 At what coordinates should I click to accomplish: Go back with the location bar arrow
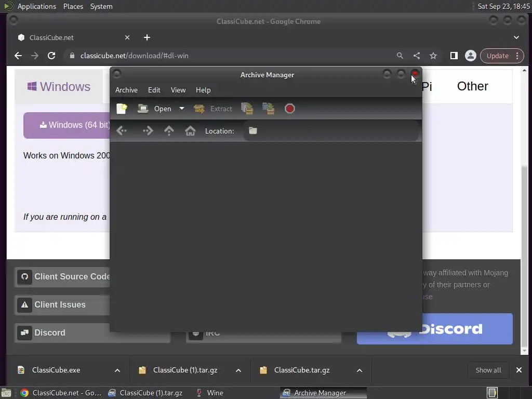point(122,130)
